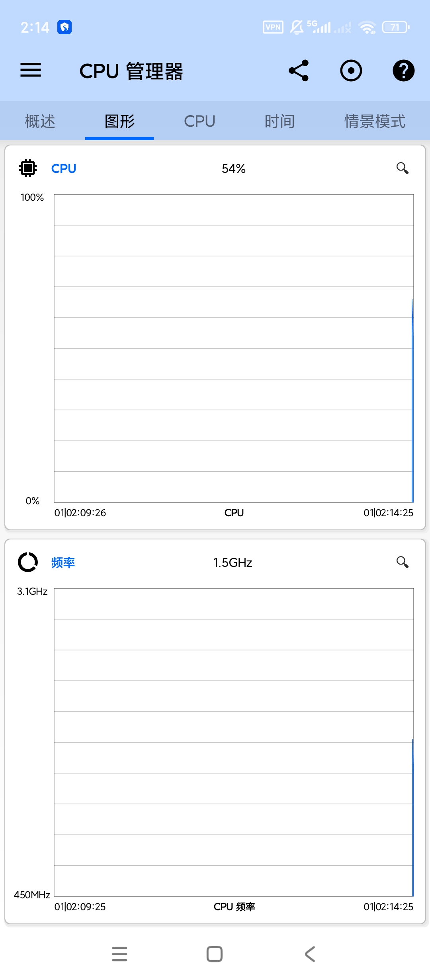Tap the CPU usage graph area

(234, 348)
